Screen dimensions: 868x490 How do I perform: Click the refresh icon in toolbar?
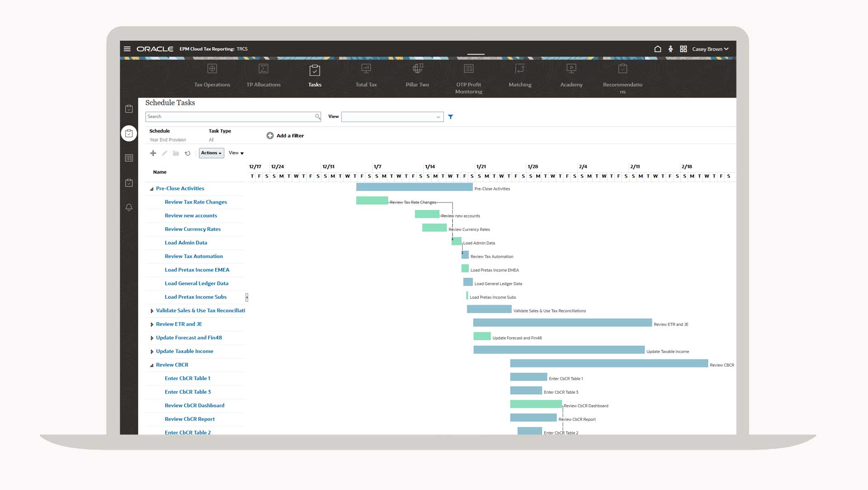188,153
